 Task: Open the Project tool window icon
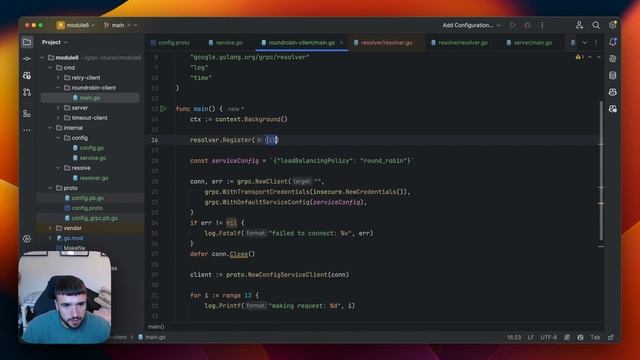tap(27, 42)
